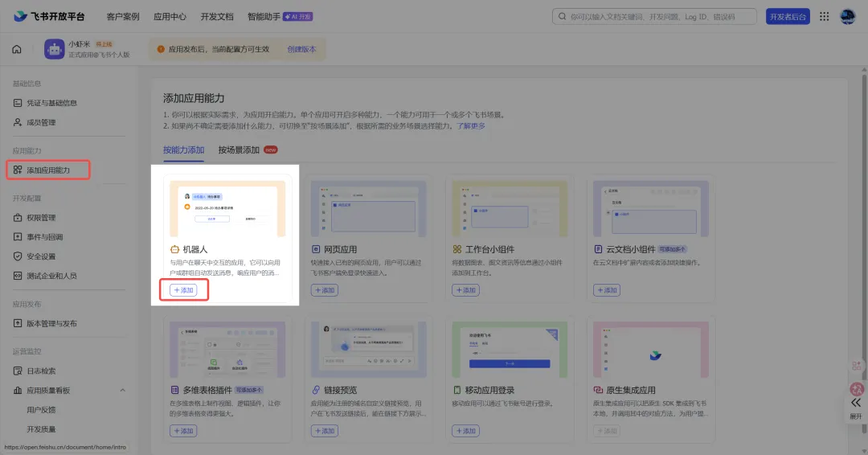Open 安全设置 text in the sidebar
868x455 pixels.
coord(41,256)
